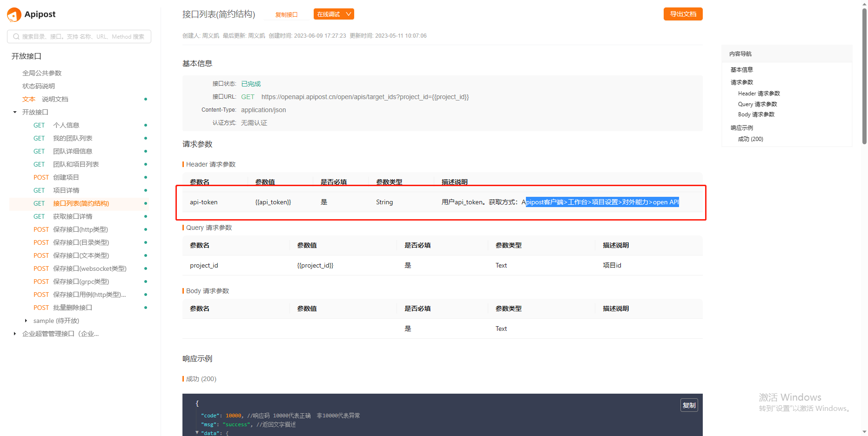Click green status dot beside 获取接口详情
Viewport: 868px width, 436px height.
coord(146,216)
